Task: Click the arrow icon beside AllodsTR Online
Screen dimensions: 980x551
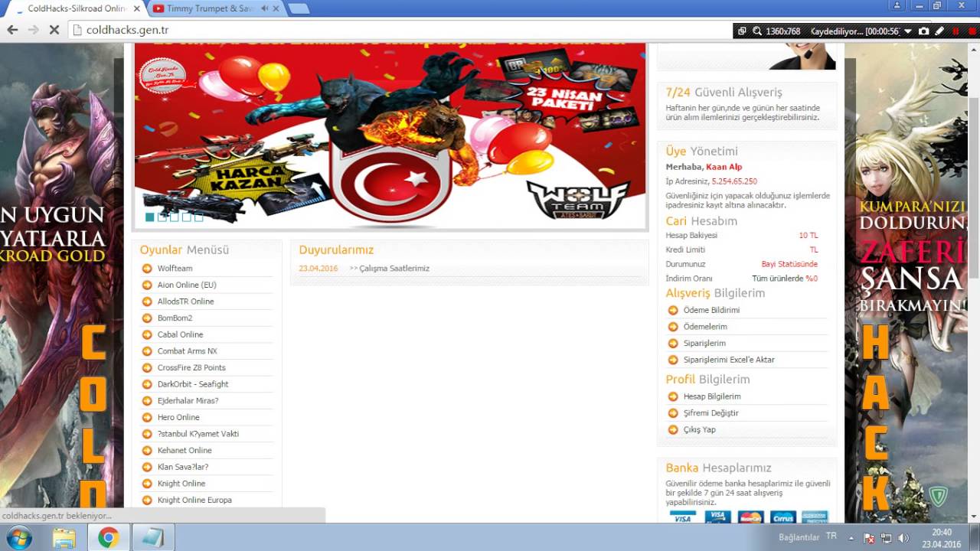Action: (x=147, y=302)
